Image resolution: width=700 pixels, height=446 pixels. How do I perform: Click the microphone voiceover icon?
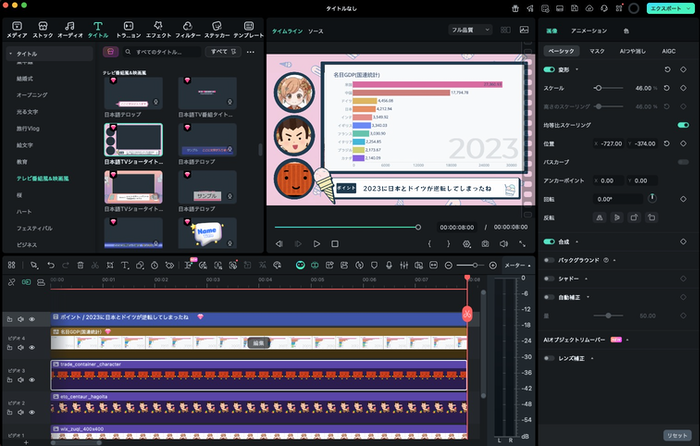(387, 265)
